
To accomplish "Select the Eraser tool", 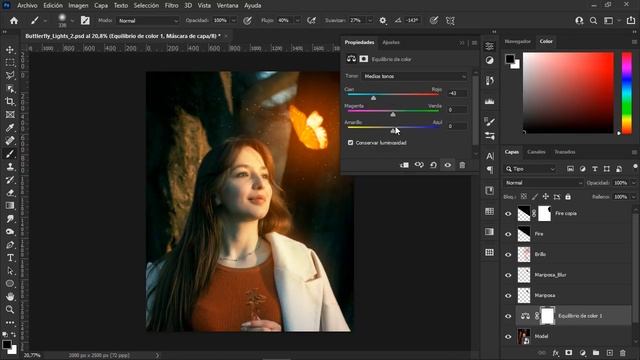I will point(10,193).
